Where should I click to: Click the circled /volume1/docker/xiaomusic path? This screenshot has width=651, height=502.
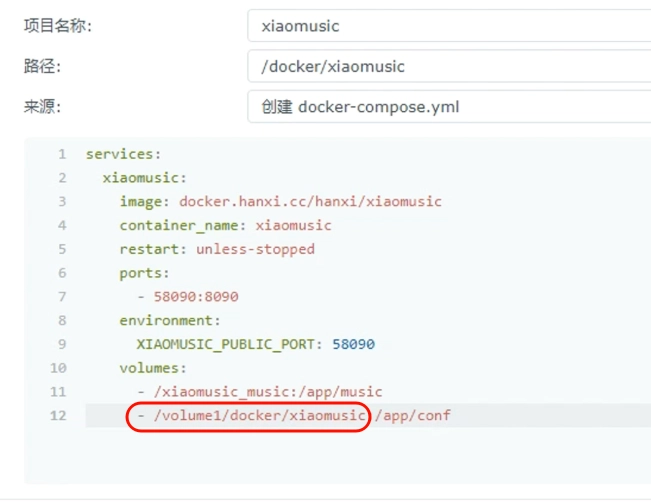[x=259, y=415]
